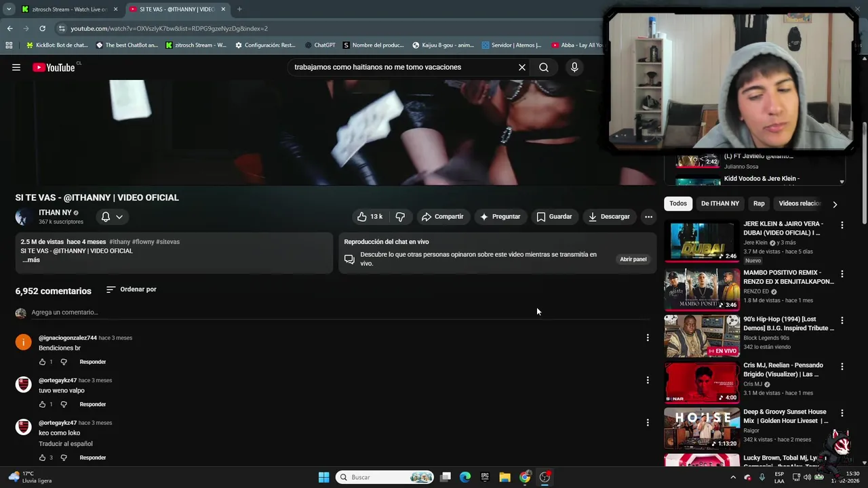Open the ChatGPT bookmark
This screenshot has height=488, width=868.
[x=320, y=45]
